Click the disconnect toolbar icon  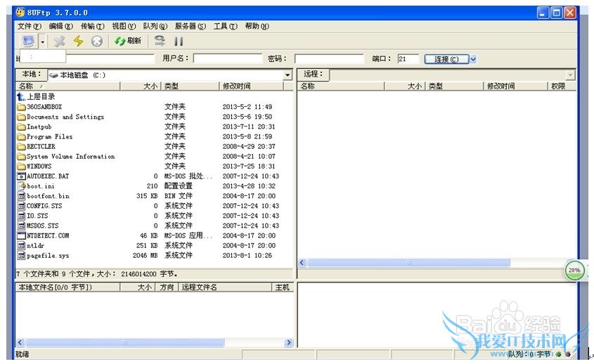click(x=60, y=41)
